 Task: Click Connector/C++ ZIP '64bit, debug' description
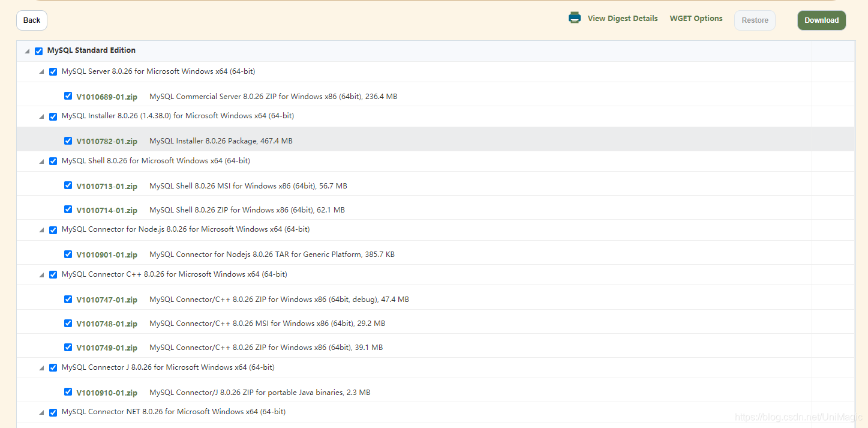pos(279,300)
